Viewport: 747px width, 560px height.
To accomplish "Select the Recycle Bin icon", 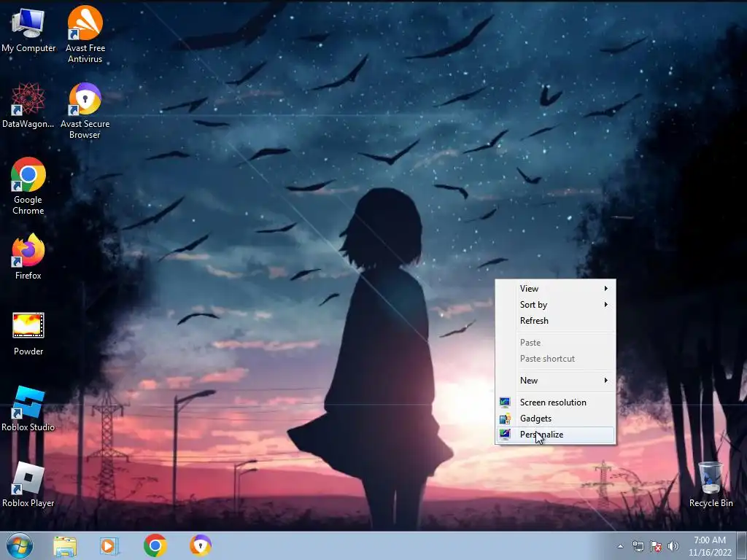I will (711, 484).
